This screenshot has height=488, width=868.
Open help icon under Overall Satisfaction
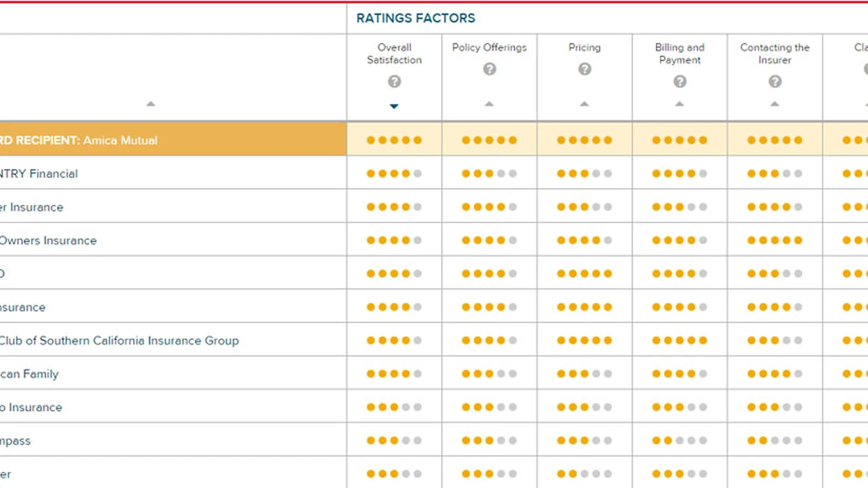(x=394, y=81)
